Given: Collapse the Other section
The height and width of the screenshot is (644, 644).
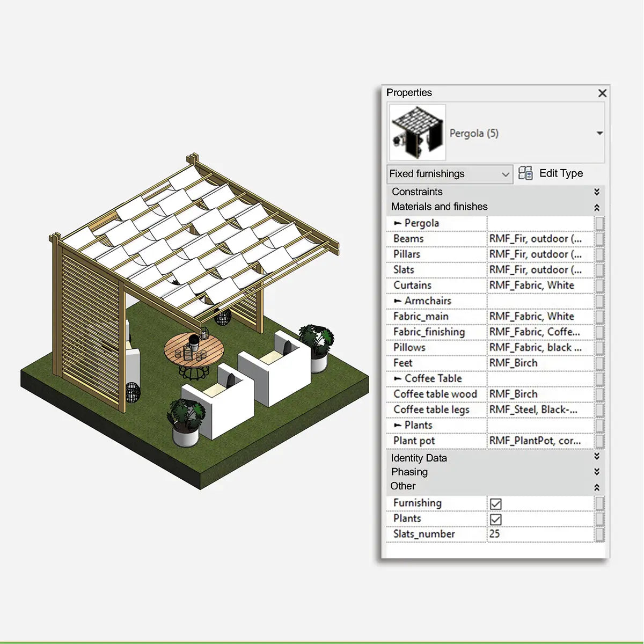Looking at the screenshot, I should pyautogui.click(x=596, y=487).
